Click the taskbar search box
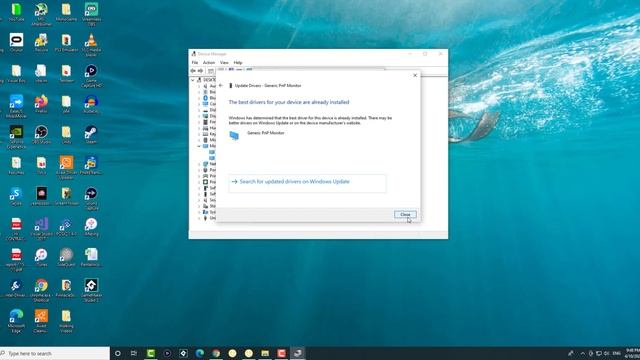 coord(55,353)
